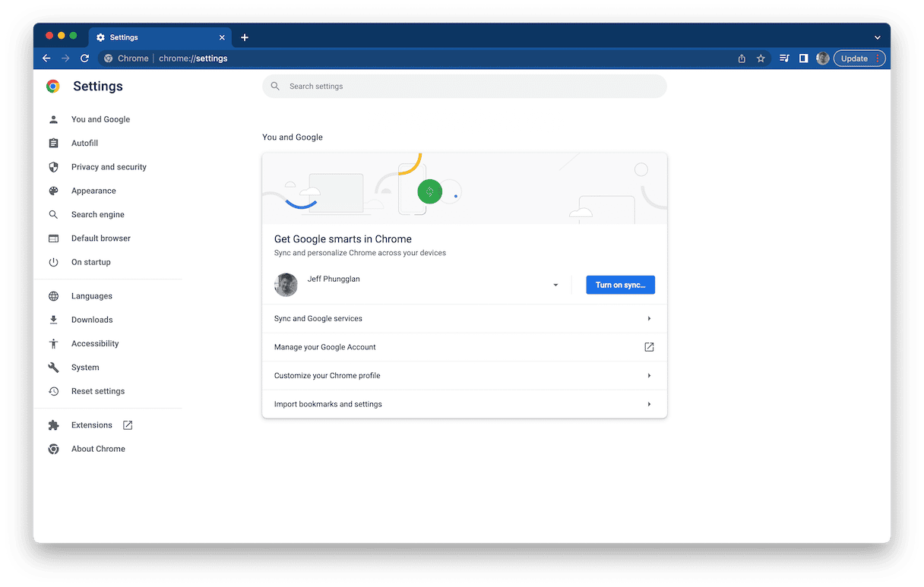This screenshot has height=587, width=924.
Task: Click the Autofill clipboard icon
Action: coord(53,143)
